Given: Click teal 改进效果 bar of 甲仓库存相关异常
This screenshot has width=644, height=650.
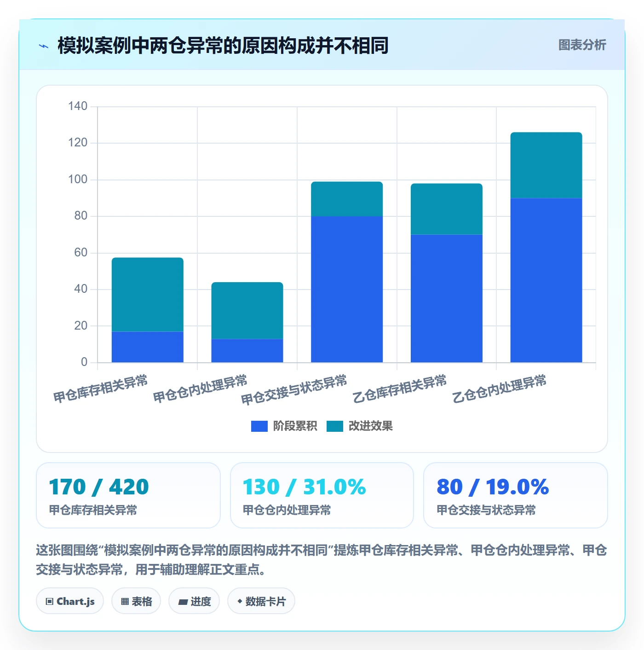Looking at the screenshot, I should pyautogui.click(x=148, y=295).
